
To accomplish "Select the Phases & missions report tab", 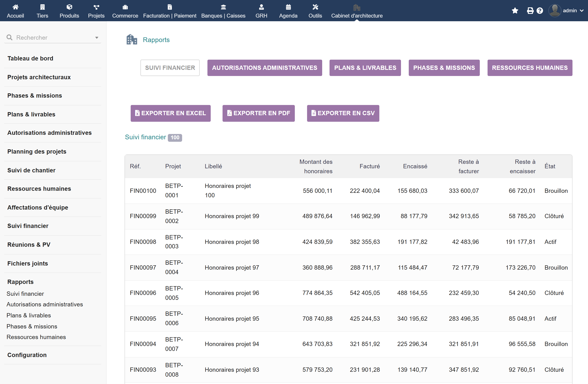I will (x=444, y=68).
